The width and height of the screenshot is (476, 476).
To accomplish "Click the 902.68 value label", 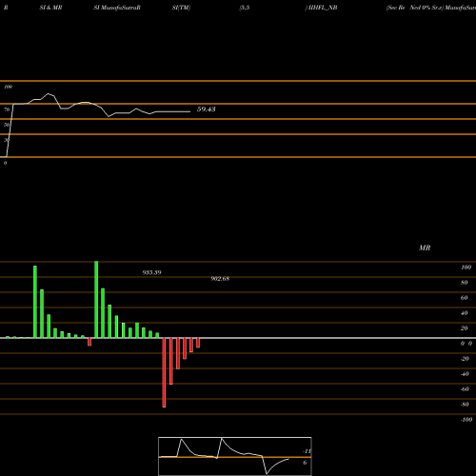I will click(220, 279).
